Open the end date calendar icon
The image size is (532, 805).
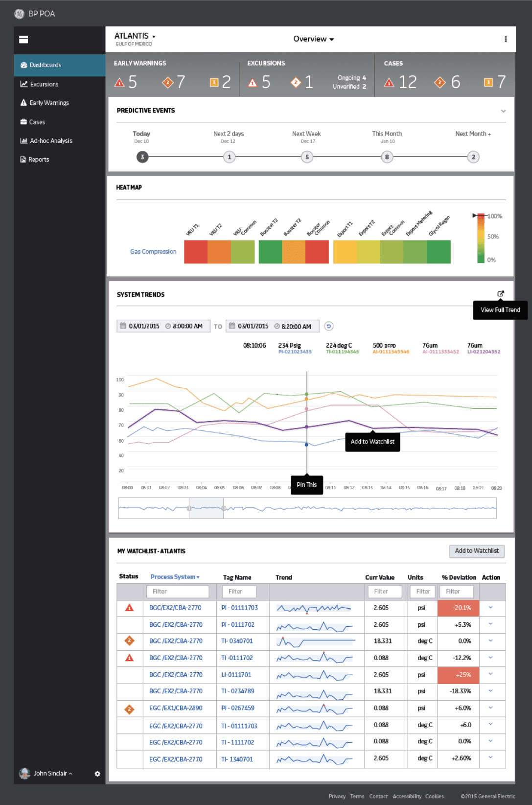point(232,326)
